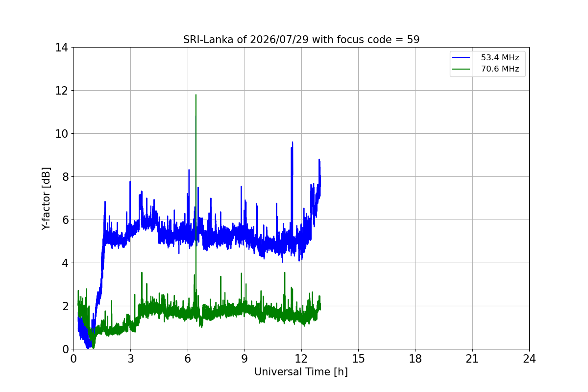The height and width of the screenshot is (392, 588).
Task: Click the y-axis tick label 8
Action: 64,177
